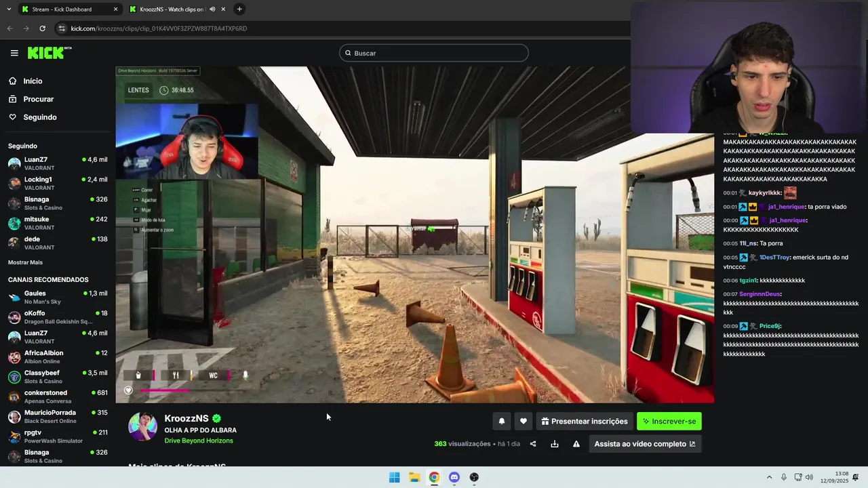Viewport: 868px width, 488px height.
Task: Open OBS Studio from taskbar
Action: (x=474, y=477)
